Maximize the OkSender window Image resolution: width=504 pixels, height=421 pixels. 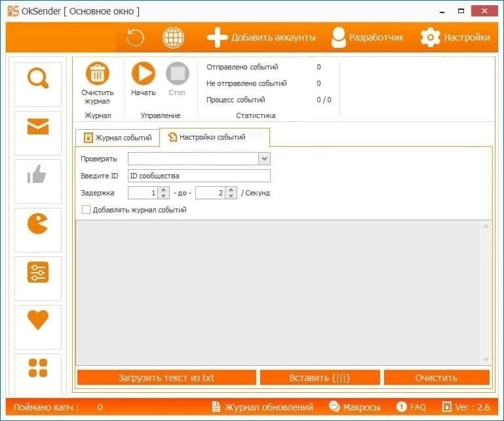[461, 11]
